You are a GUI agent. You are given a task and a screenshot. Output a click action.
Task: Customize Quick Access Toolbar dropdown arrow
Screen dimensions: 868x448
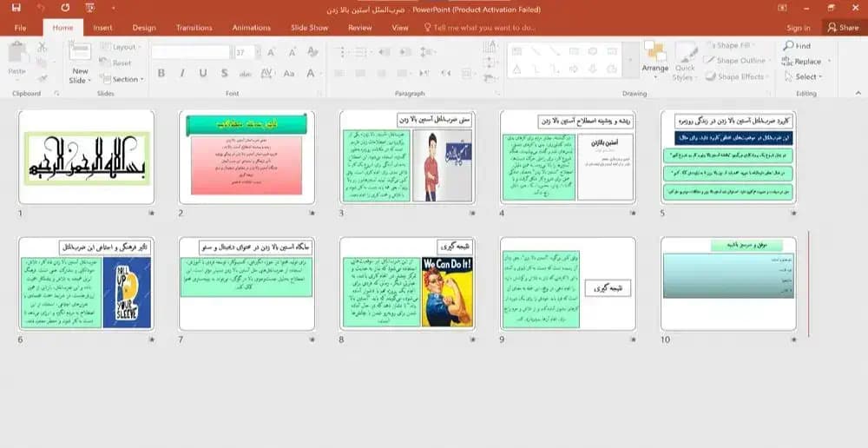point(114,8)
